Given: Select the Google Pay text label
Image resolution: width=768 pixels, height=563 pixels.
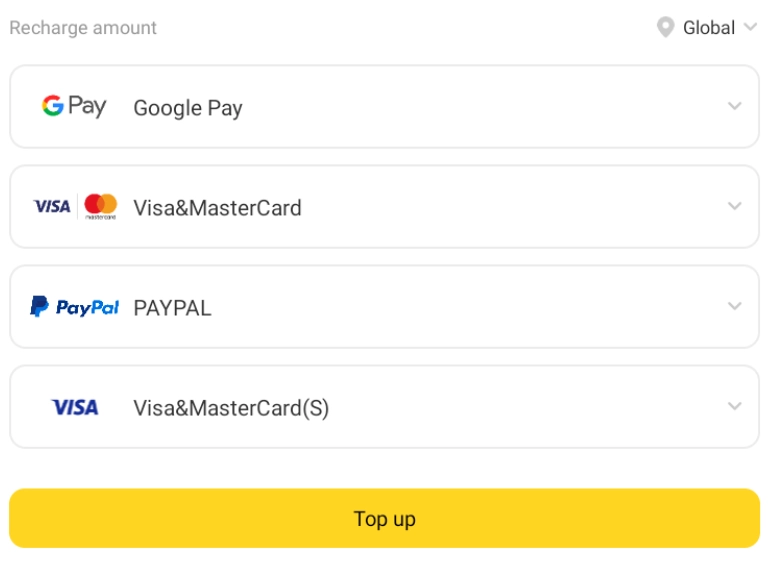Looking at the screenshot, I should 188,108.
